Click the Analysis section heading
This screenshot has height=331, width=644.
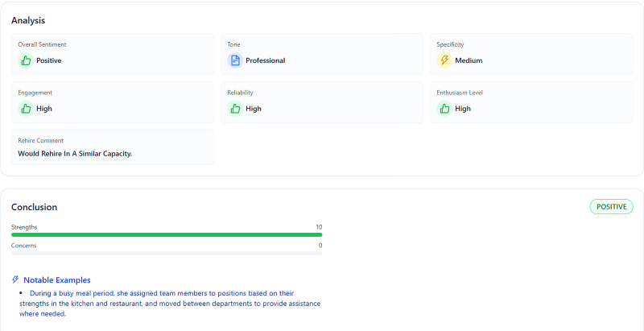(28, 20)
